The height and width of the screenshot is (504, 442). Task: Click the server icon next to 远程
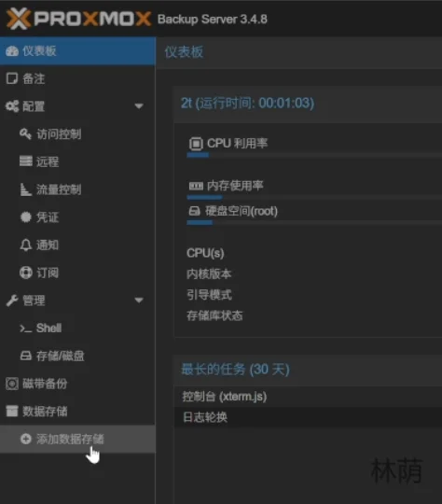pos(26,161)
